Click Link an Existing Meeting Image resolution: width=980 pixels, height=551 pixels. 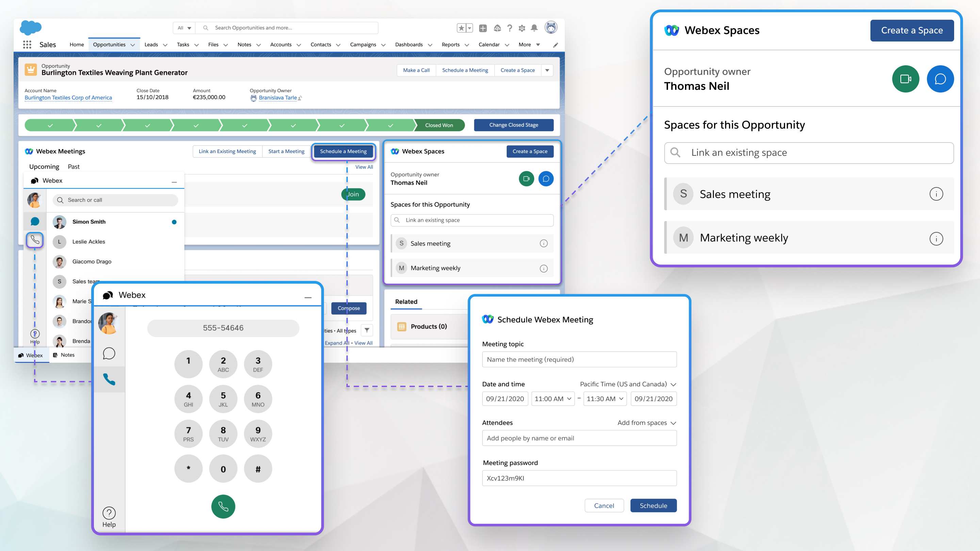coord(227,151)
